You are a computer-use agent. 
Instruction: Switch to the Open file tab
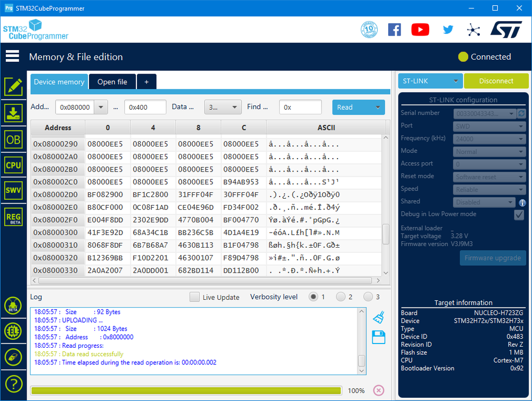coord(112,82)
